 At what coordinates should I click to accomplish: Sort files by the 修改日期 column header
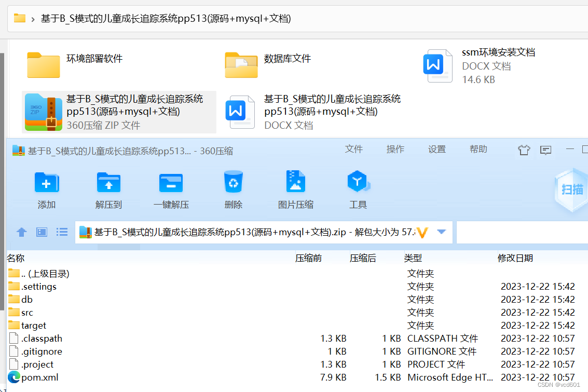pyautogui.click(x=516, y=258)
